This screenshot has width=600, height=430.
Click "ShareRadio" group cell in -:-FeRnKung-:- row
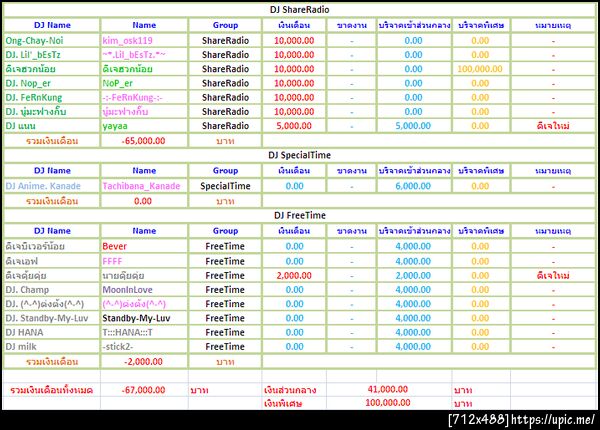[x=225, y=98]
